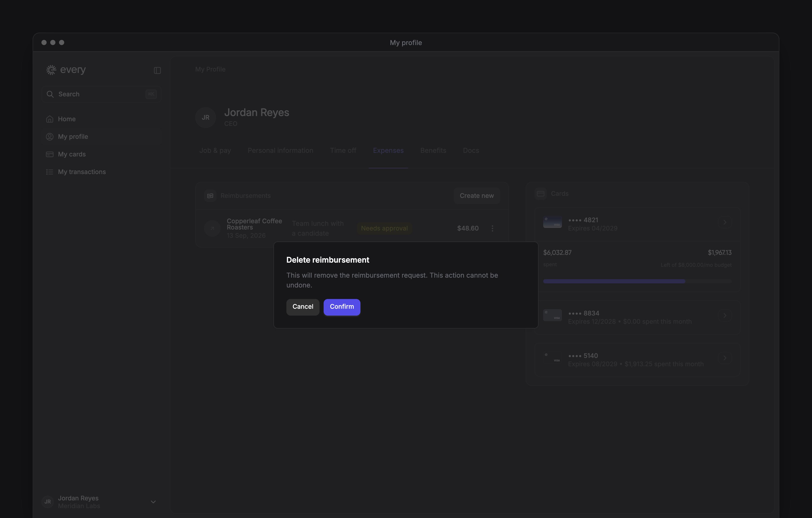Click the My profile person icon
This screenshot has width=812, height=518.
point(49,136)
